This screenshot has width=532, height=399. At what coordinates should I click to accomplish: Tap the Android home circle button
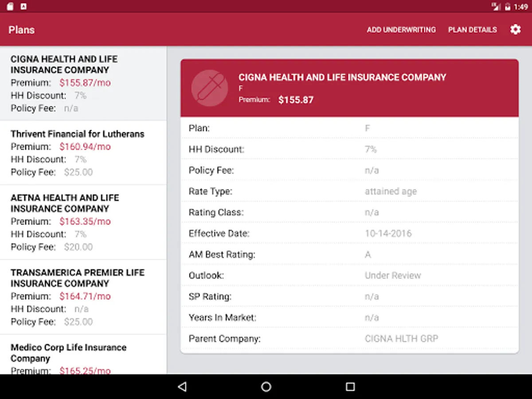point(266,387)
